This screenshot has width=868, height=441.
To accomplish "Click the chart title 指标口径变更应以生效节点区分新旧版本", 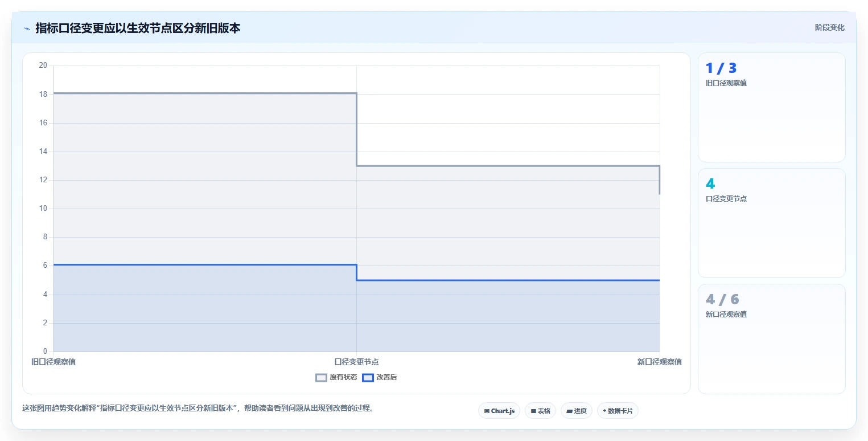I will pos(138,28).
